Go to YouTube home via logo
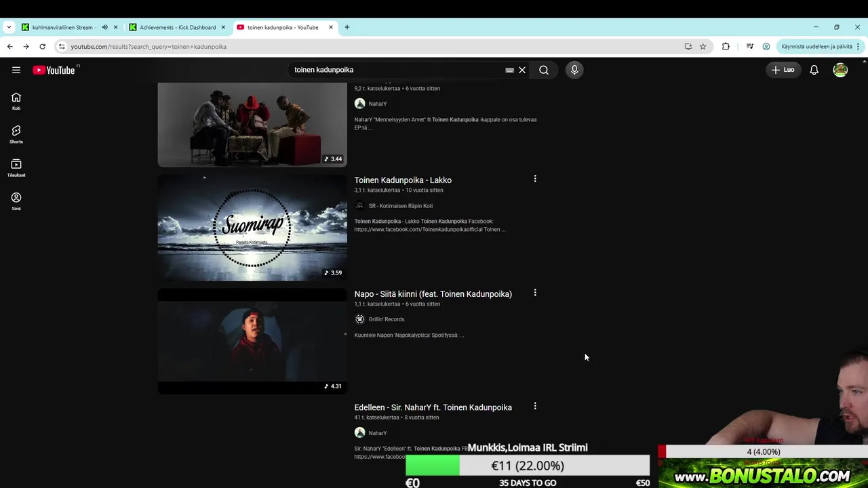 pyautogui.click(x=54, y=70)
